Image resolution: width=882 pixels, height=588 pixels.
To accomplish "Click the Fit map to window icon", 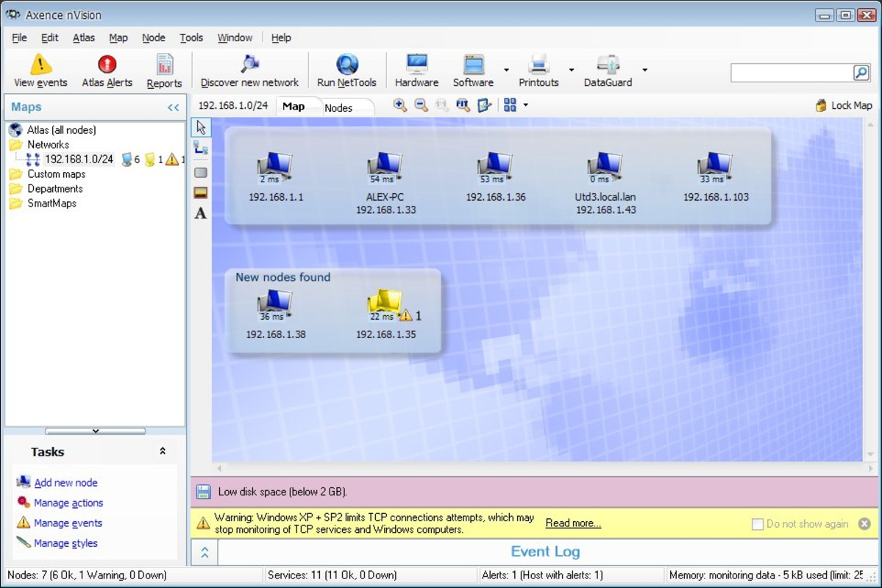I will [x=463, y=105].
